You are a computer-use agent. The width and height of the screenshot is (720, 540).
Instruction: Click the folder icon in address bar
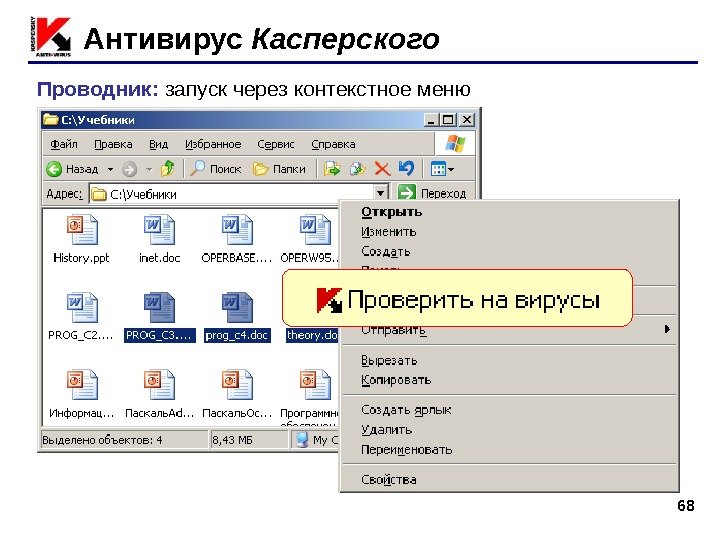coord(98,195)
